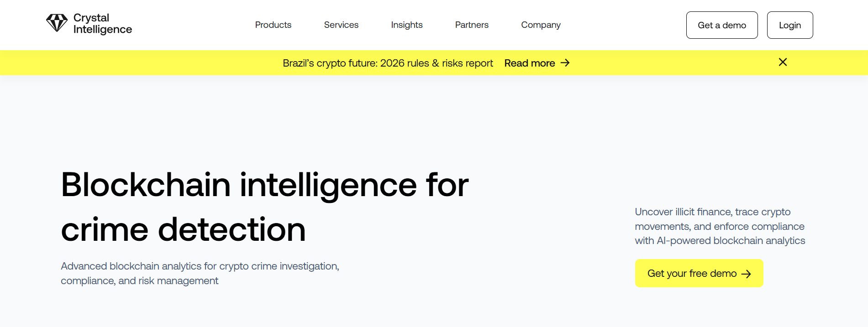Click the Get your free demo button
868x327 pixels.
click(x=699, y=273)
